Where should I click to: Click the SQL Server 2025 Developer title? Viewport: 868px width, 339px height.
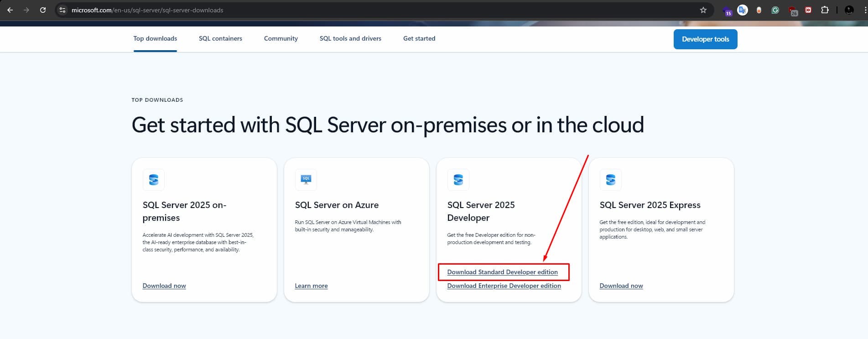click(481, 211)
